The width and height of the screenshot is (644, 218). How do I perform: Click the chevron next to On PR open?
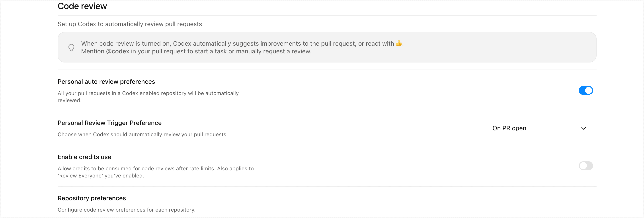click(x=584, y=128)
